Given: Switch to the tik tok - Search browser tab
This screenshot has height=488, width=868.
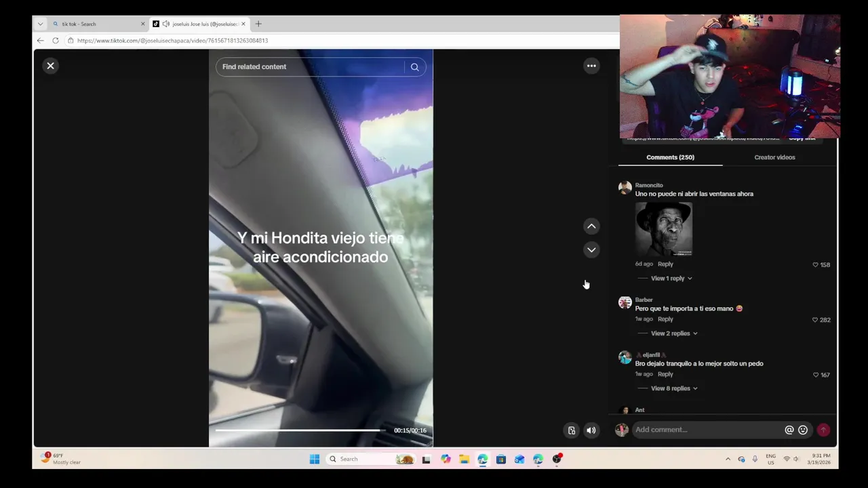Looking at the screenshot, I should (97, 24).
